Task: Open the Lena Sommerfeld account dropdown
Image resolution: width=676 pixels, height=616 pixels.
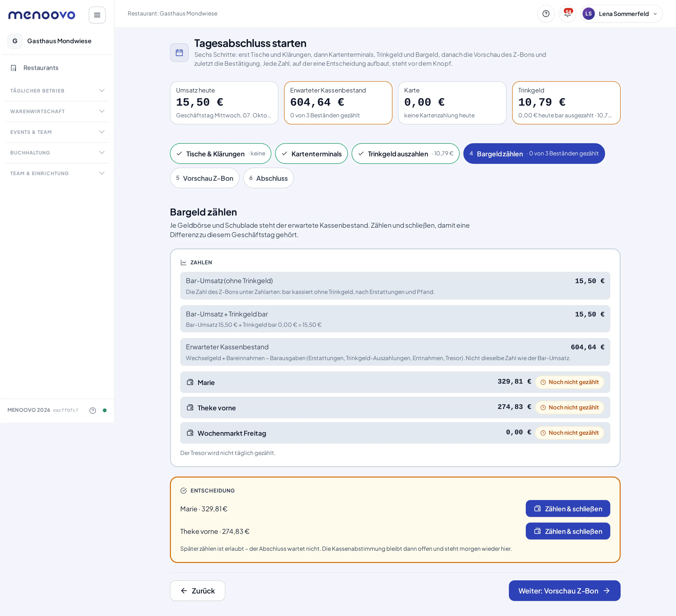Action: (x=621, y=14)
